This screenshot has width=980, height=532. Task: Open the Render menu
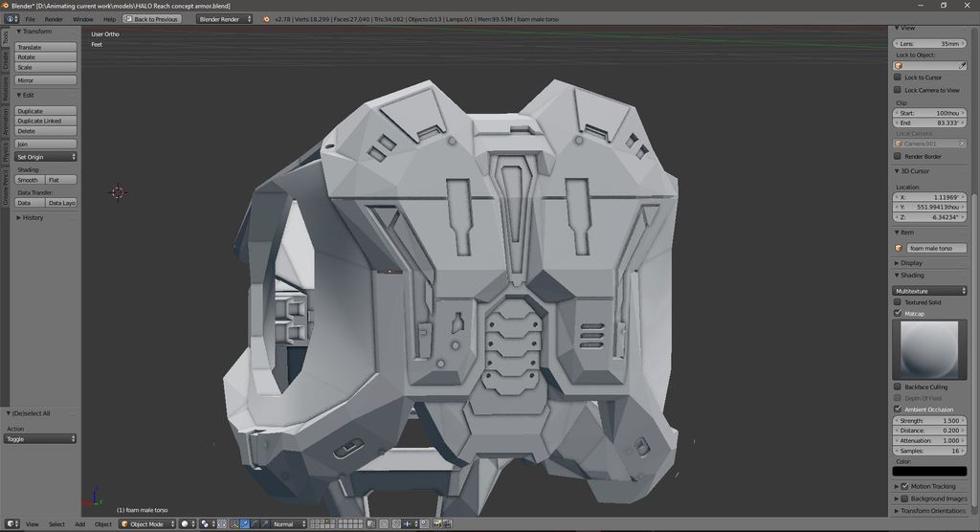pyautogui.click(x=54, y=19)
